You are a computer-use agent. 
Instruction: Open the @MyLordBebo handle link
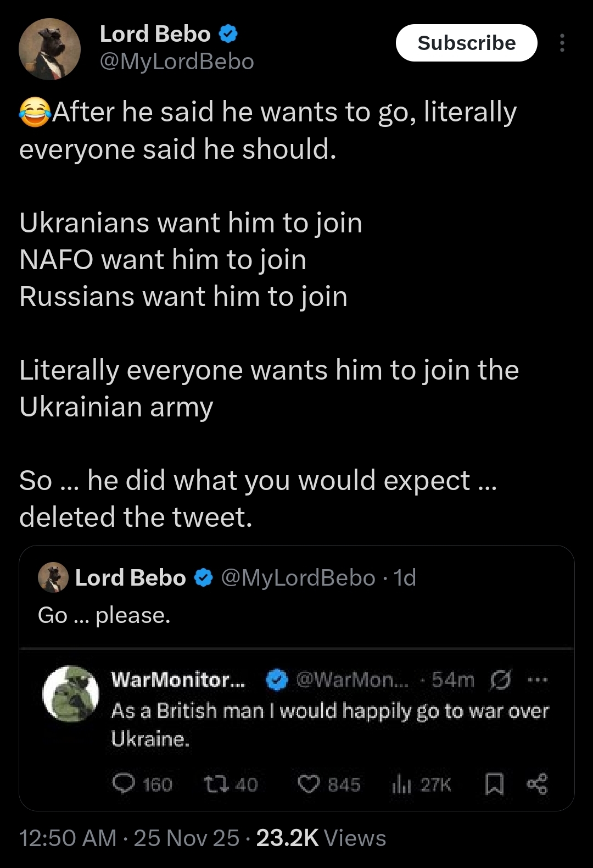(x=177, y=62)
